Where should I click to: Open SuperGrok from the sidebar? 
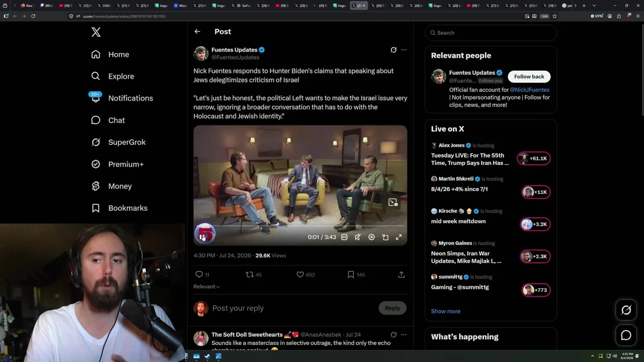tap(118, 142)
